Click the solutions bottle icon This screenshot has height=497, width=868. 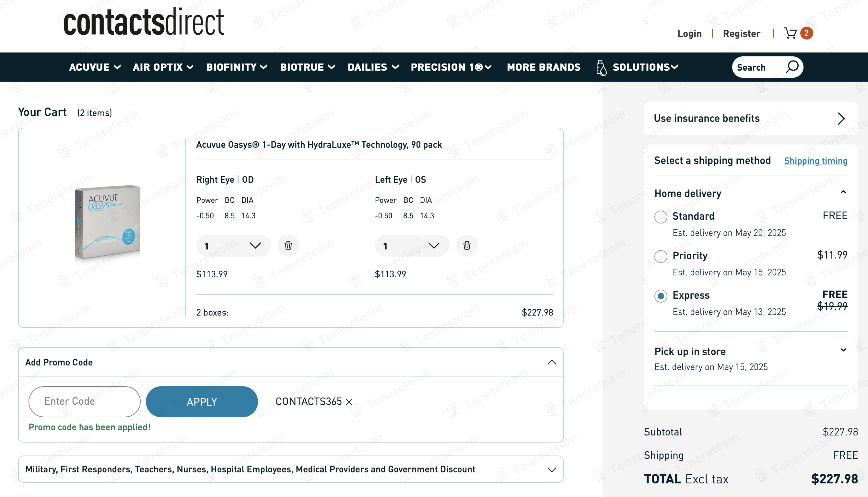(x=601, y=67)
